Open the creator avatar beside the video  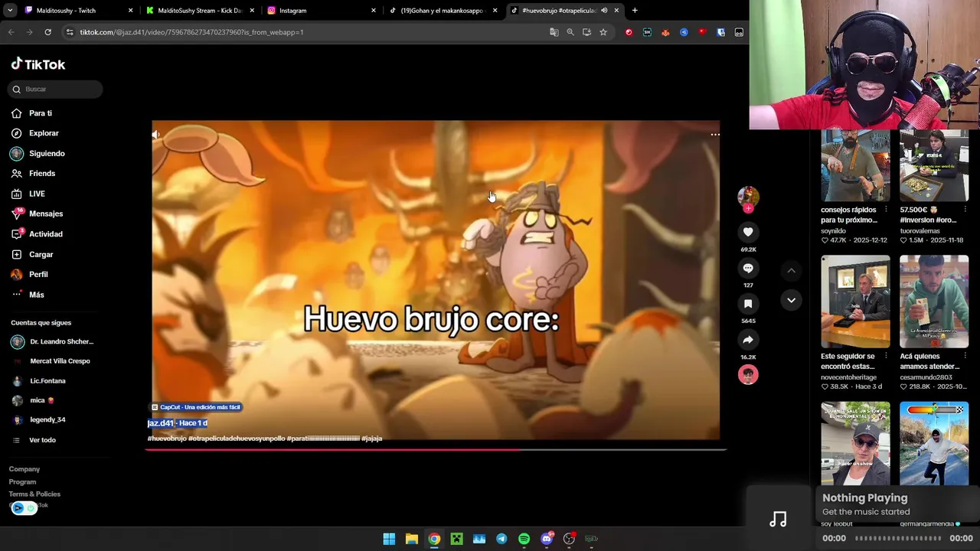point(748,197)
